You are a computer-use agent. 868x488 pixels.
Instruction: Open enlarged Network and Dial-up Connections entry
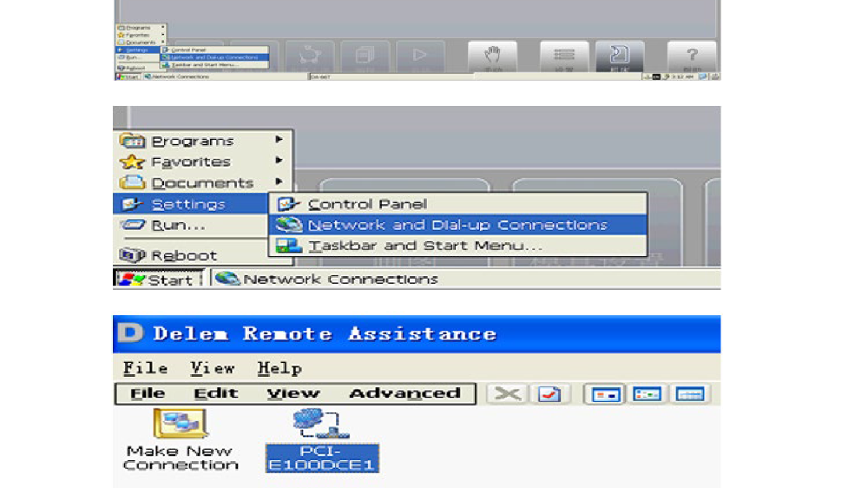(x=457, y=224)
